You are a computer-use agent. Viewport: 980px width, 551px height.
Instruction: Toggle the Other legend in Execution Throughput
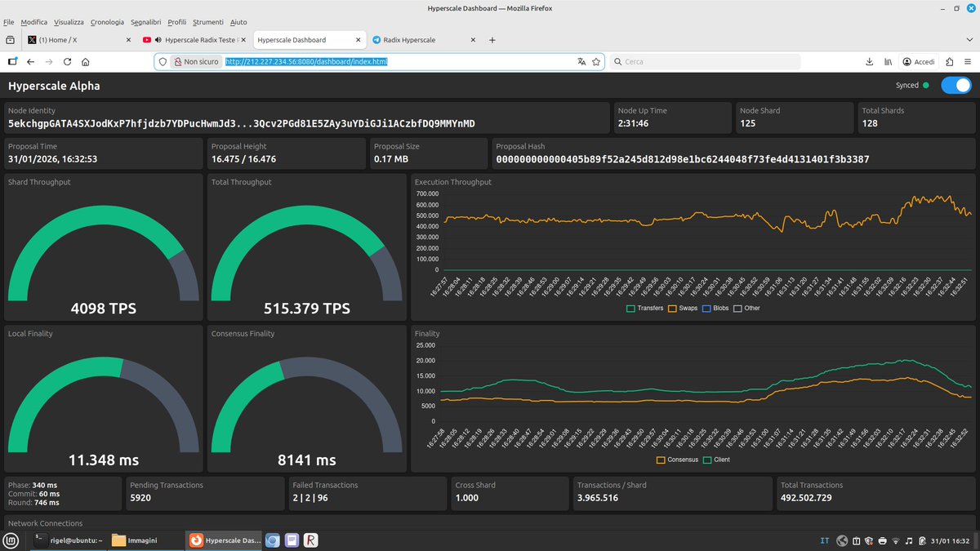pyautogui.click(x=746, y=308)
